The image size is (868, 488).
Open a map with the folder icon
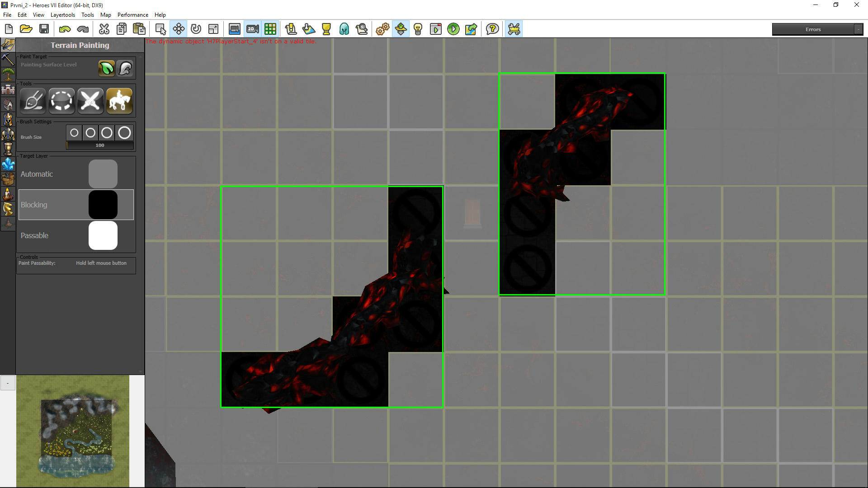26,29
